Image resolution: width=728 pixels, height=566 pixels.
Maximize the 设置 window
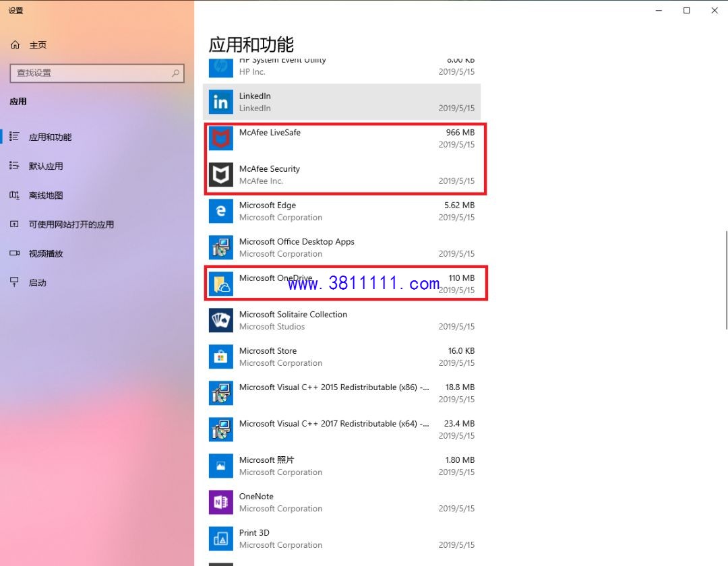click(687, 10)
